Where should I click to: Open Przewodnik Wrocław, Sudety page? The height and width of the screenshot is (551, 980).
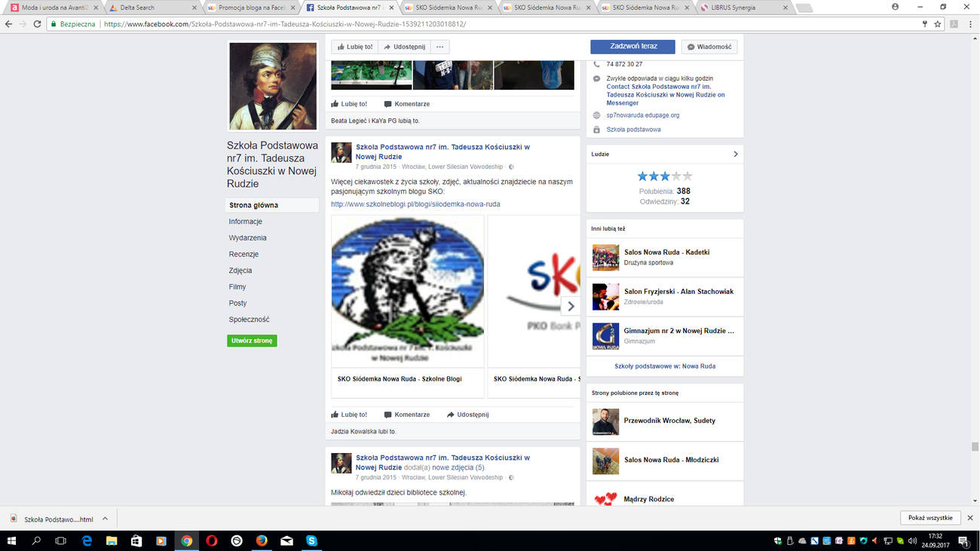tap(669, 421)
